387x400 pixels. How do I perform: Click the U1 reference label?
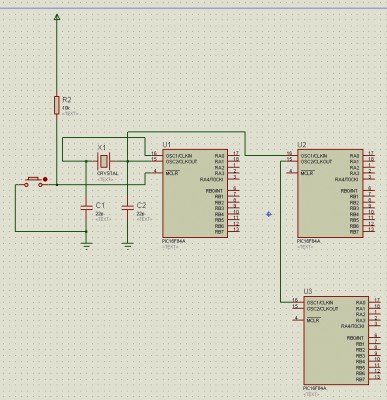(167, 145)
